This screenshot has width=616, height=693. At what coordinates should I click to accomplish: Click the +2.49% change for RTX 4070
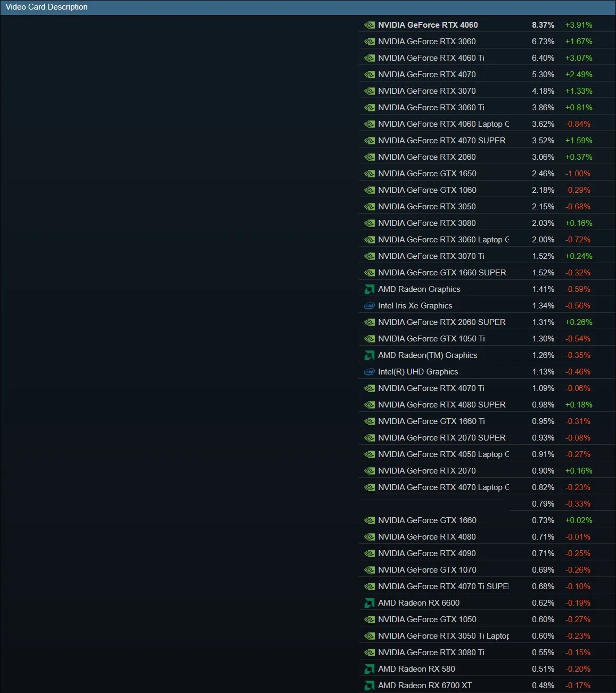579,75
